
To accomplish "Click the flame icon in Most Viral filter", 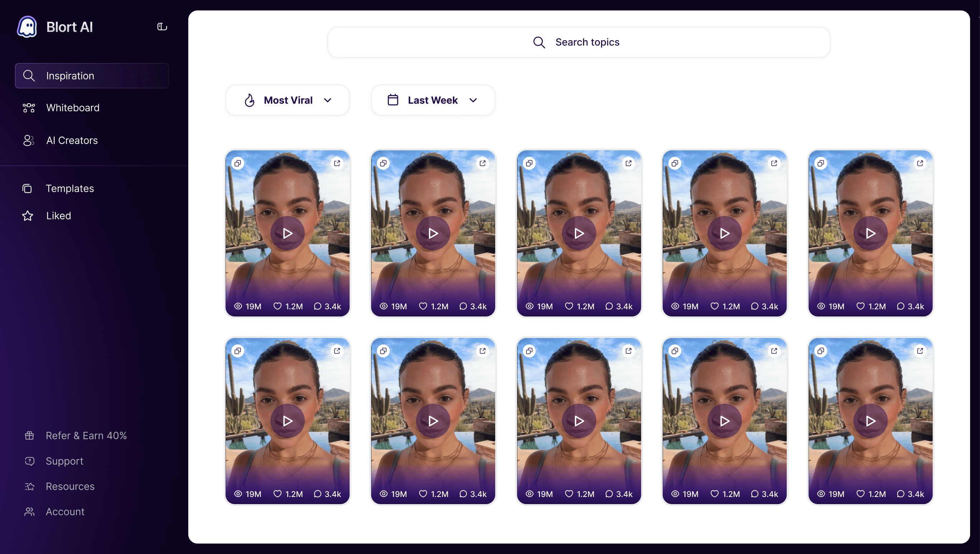I will 250,100.
